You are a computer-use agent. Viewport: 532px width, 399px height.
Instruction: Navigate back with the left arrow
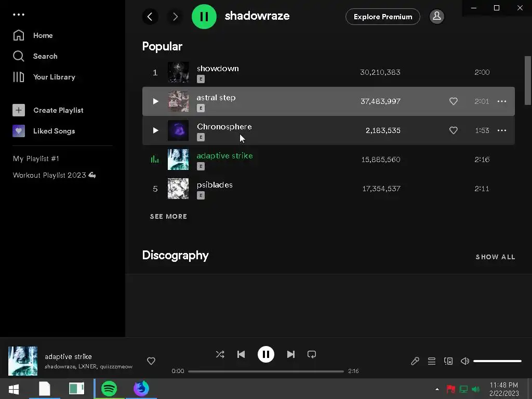point(150,16)
